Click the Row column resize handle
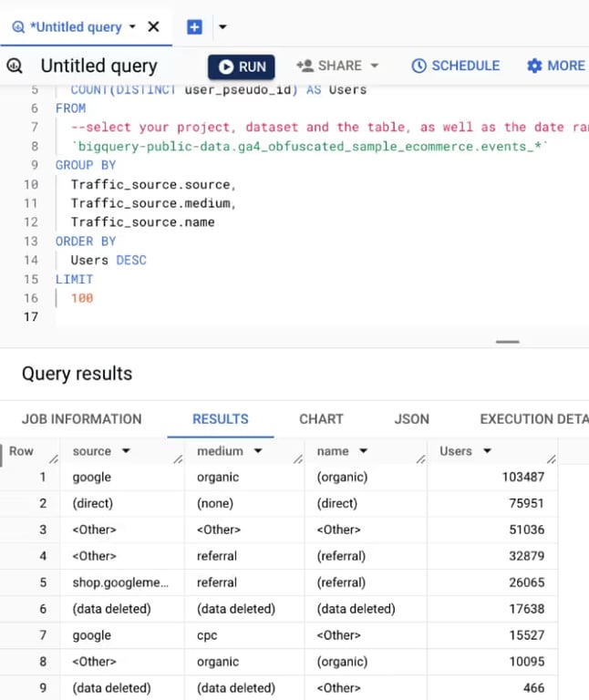This screenshot has width=589, height=700. (54, 459)
